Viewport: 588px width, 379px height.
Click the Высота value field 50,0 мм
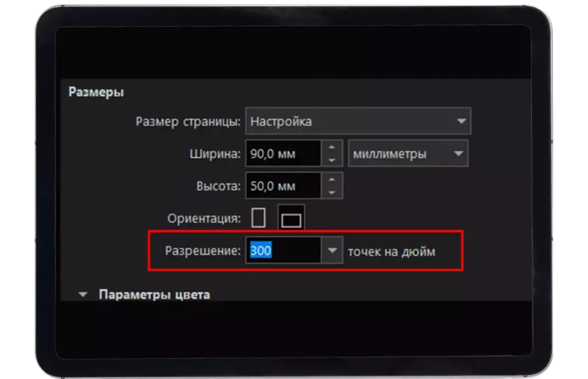coord(283,186)
